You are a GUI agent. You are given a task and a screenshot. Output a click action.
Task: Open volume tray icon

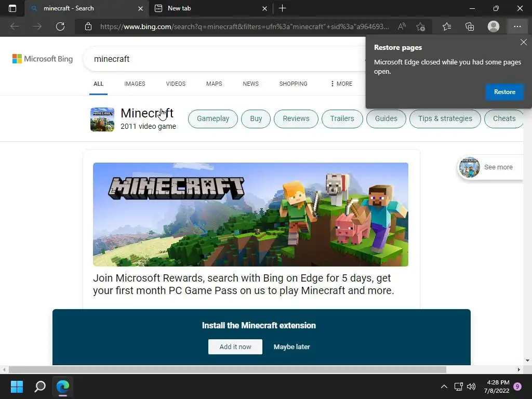point(471,387)
